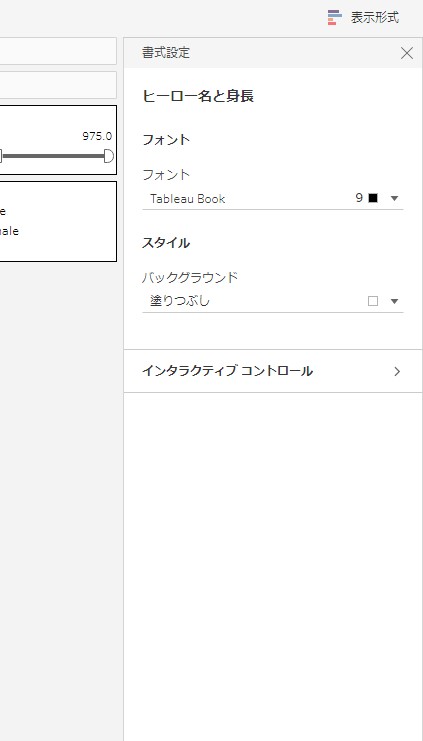The image size is (423, 741).
Task: Click the chevron arrow next to インタラクティブ コントロール
Action: click(x=397, y=371)
